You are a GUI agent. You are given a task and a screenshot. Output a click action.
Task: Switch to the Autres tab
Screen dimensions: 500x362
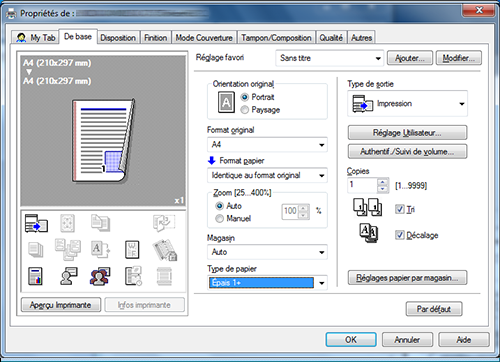pos(362,38)
